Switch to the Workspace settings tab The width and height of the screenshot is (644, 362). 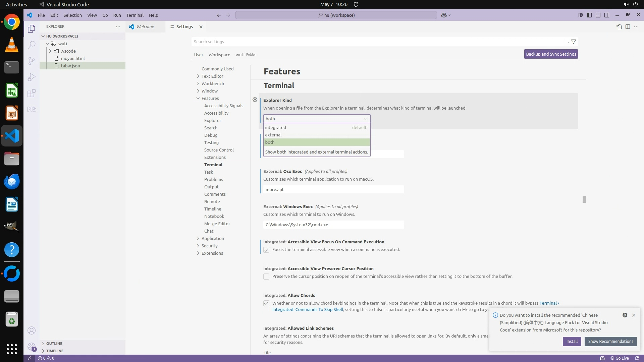click(x=219, y=55)
